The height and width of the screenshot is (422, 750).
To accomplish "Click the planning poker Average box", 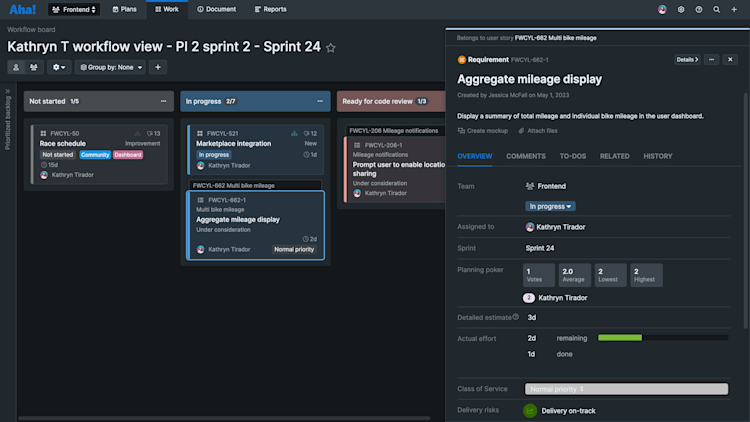I will pyautogui.click(x=574, y=275).
